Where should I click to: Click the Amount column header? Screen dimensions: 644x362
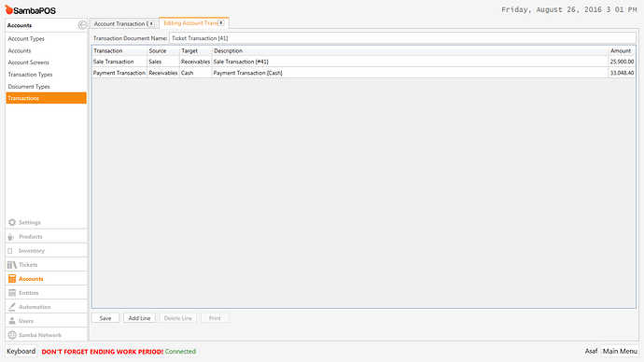coord(622,51)
